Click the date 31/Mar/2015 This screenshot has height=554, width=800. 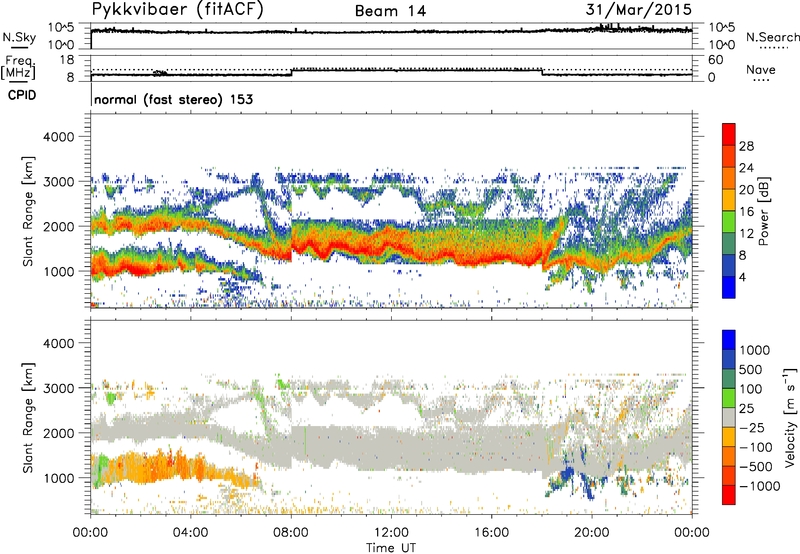(x=638, y=10)
